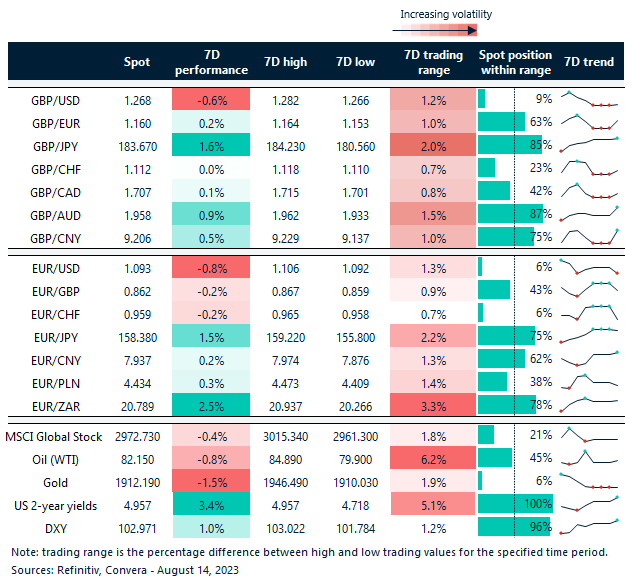Click the US 2-year yields 7D low 4.718
Image resolution: width=633 pixels, height=581 pixels.
355,506
